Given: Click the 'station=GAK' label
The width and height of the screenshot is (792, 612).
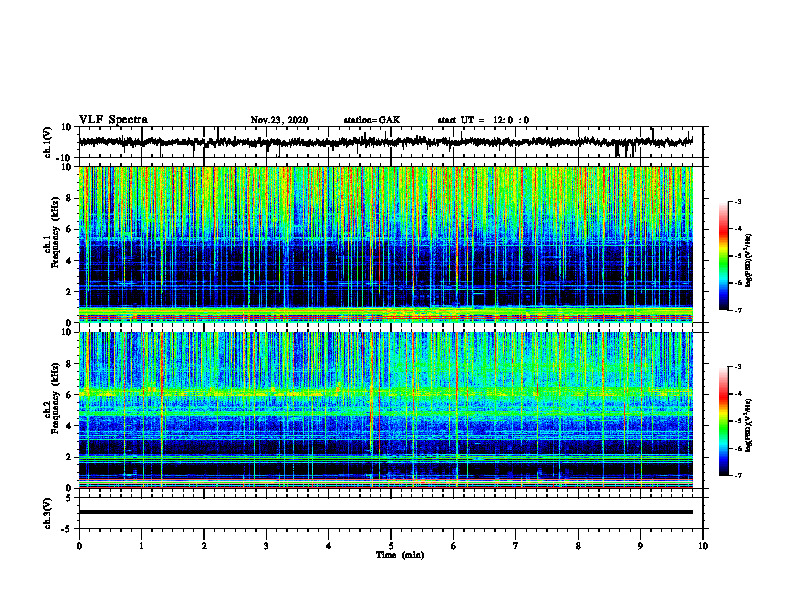Looking at the screenshot, I should (x=372, y=120).
